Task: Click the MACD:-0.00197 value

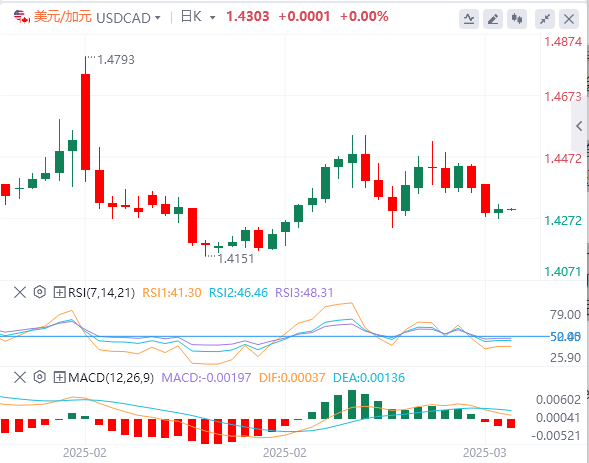Action: click(x=206, y=377)
